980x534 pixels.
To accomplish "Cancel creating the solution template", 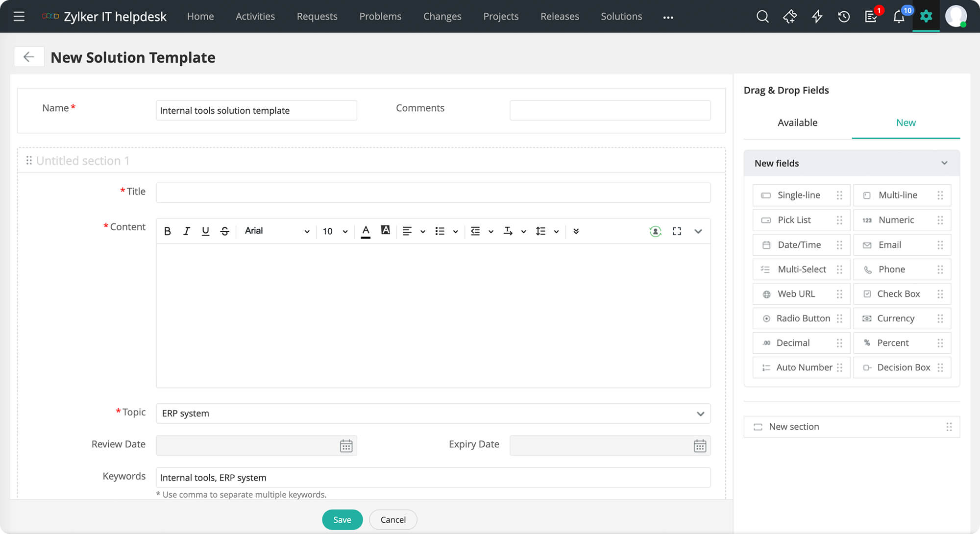I will pos(392,519).
